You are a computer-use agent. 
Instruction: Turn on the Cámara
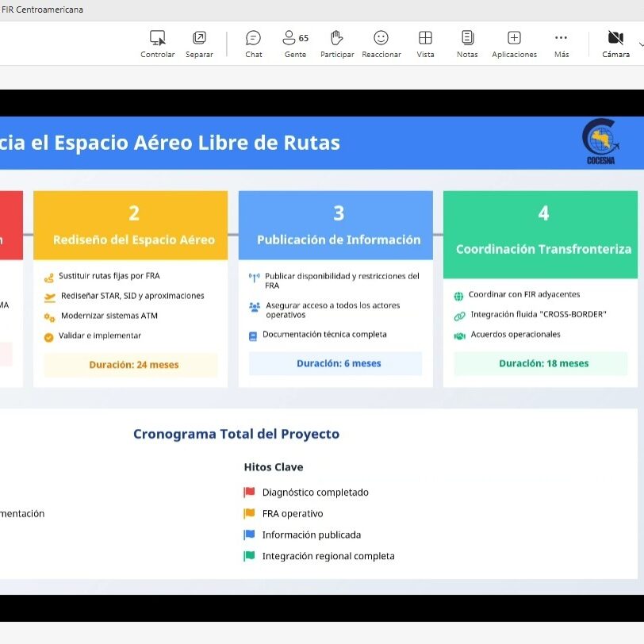pyautogui.click(x=615, y=38)
